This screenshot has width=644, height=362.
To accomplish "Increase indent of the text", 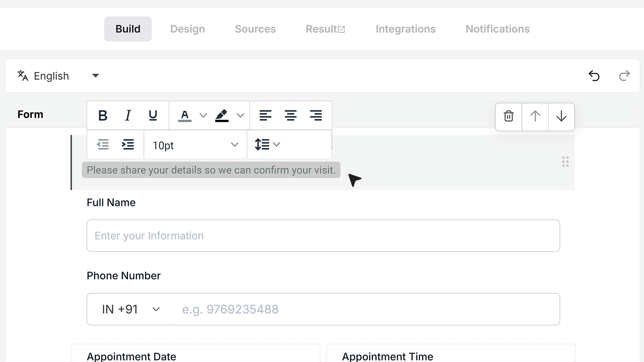I will (128, 144).
